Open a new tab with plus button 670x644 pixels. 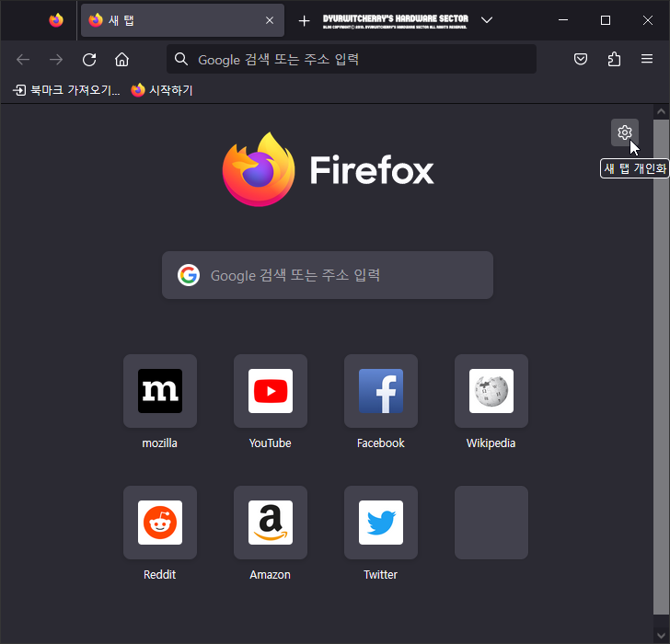(x=304, y=20)
